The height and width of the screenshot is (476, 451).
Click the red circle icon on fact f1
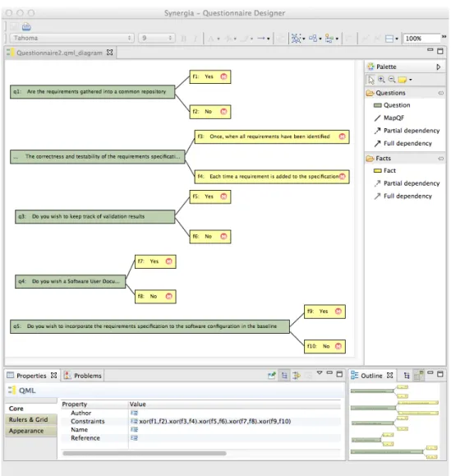pos(223,76)
